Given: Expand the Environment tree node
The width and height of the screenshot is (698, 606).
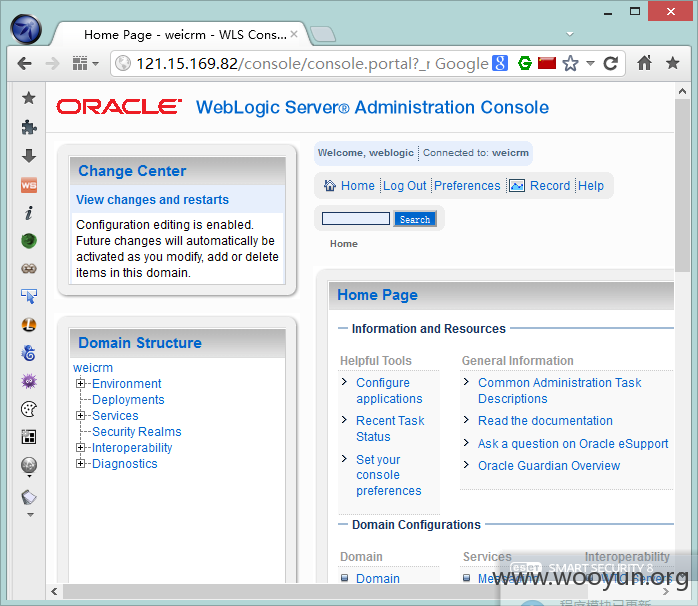Looking at the screenshot, I should 80,383.
